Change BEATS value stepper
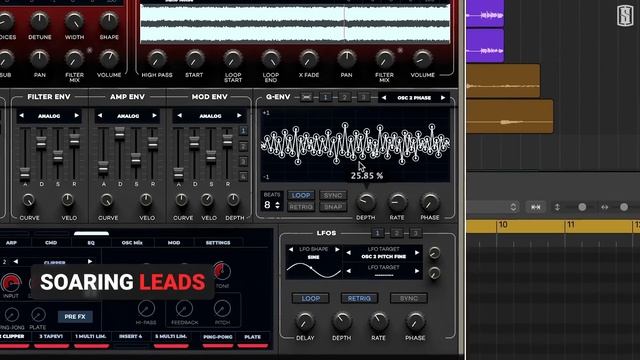 point(278,205)
